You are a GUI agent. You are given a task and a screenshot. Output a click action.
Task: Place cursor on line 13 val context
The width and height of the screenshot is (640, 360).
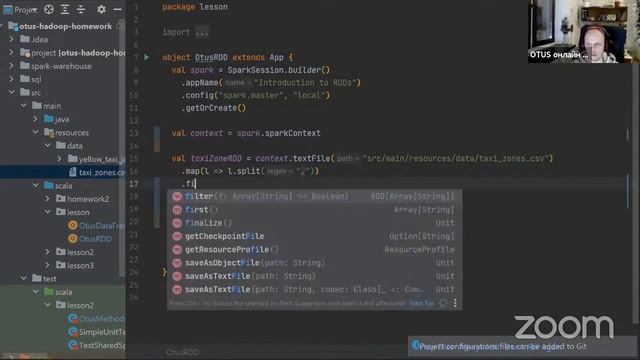[x=246, y=133]
